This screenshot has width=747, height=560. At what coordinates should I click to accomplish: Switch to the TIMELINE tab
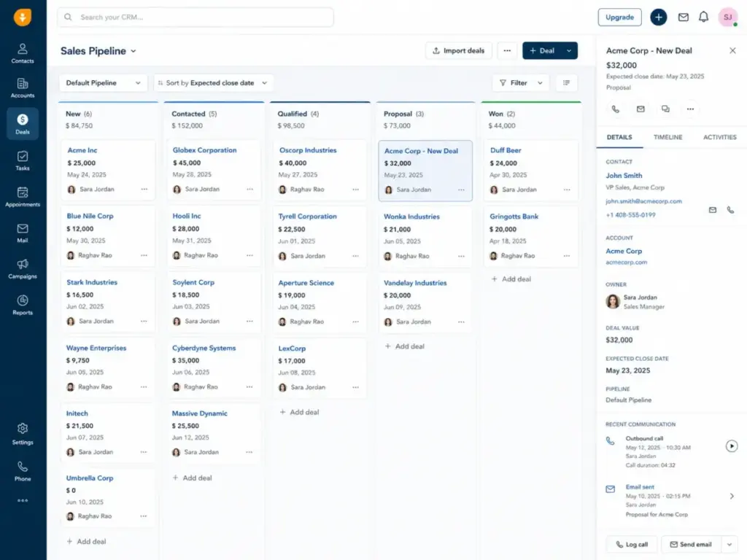667,137
